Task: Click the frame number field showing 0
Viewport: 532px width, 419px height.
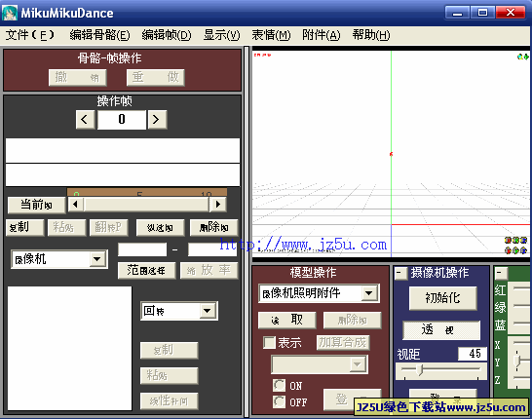Action: (122, 120)
